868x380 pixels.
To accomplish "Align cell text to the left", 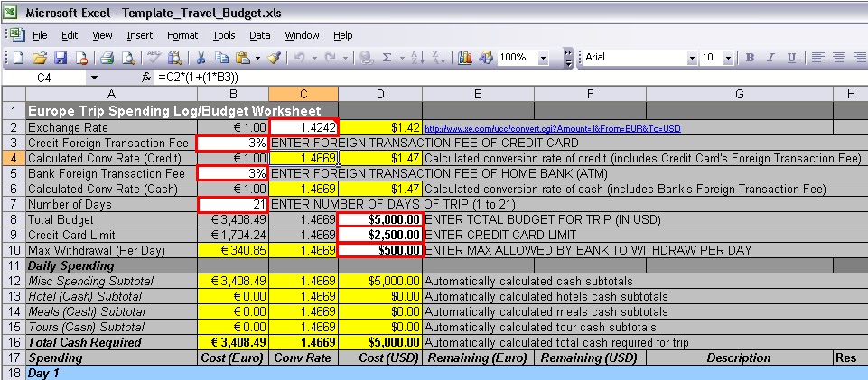I will (x=817, y=58).
